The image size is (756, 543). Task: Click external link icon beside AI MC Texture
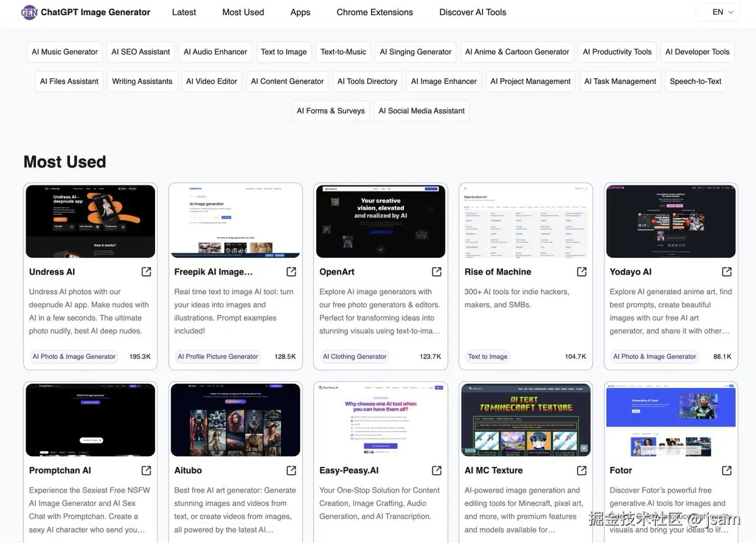[581, 471]
